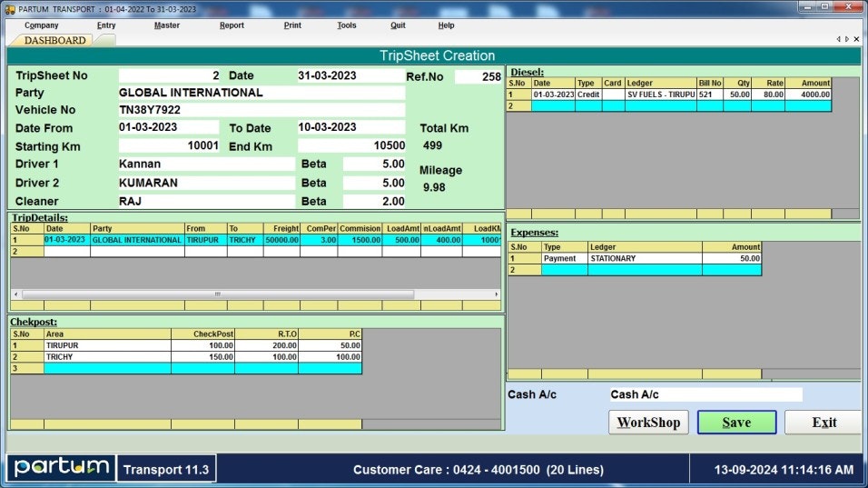
Task: Click TripDetails scrollbar right arrow
Action: [496, 294]
